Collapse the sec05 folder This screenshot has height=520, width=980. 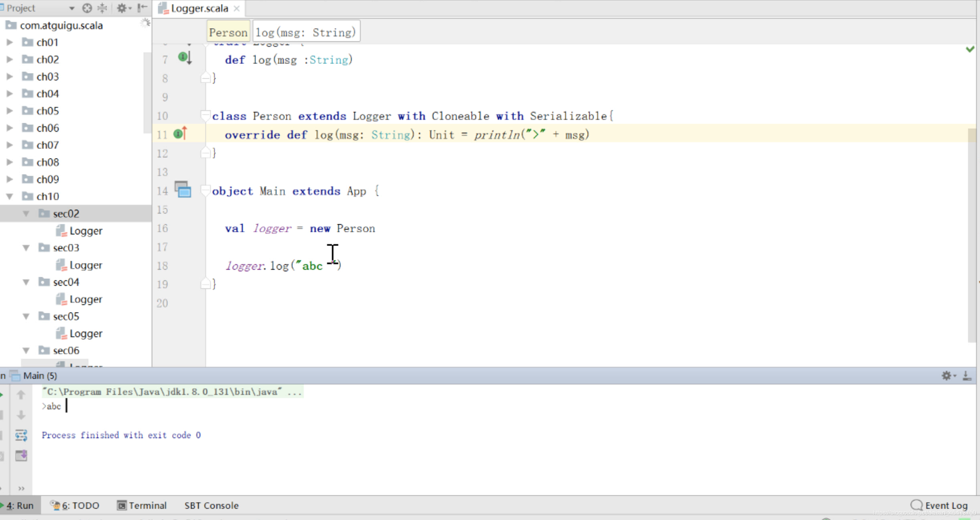26,316
